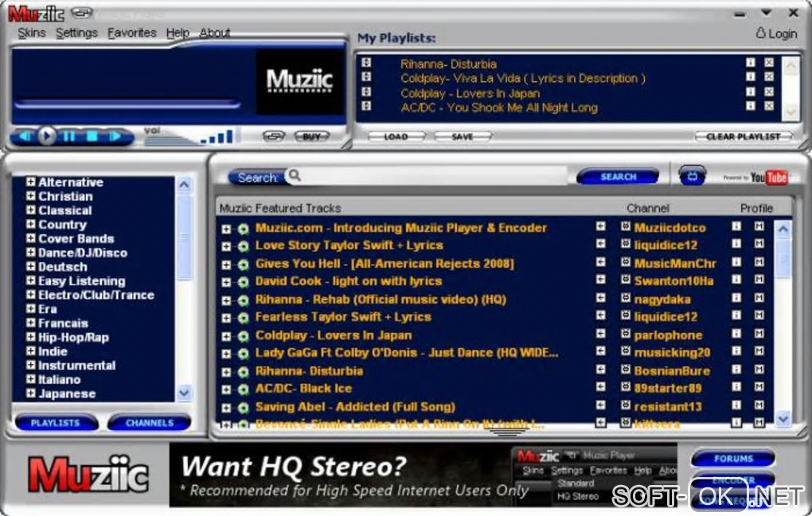Add Saving Abel - Addicted to playlist
The width and height of the screenshot is (812, 516).
(600, 405)
